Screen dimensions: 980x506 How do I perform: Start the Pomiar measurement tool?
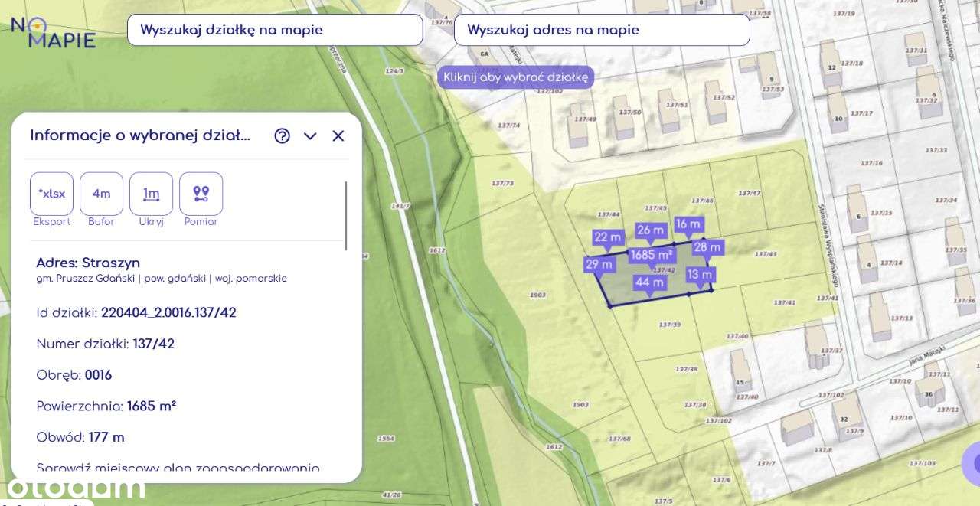pos(201,194)
